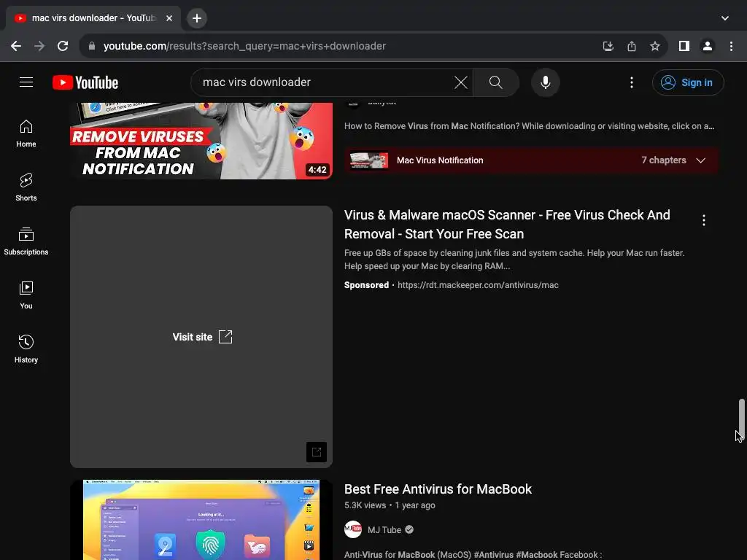Click the 4:42 duration badge

317,169
